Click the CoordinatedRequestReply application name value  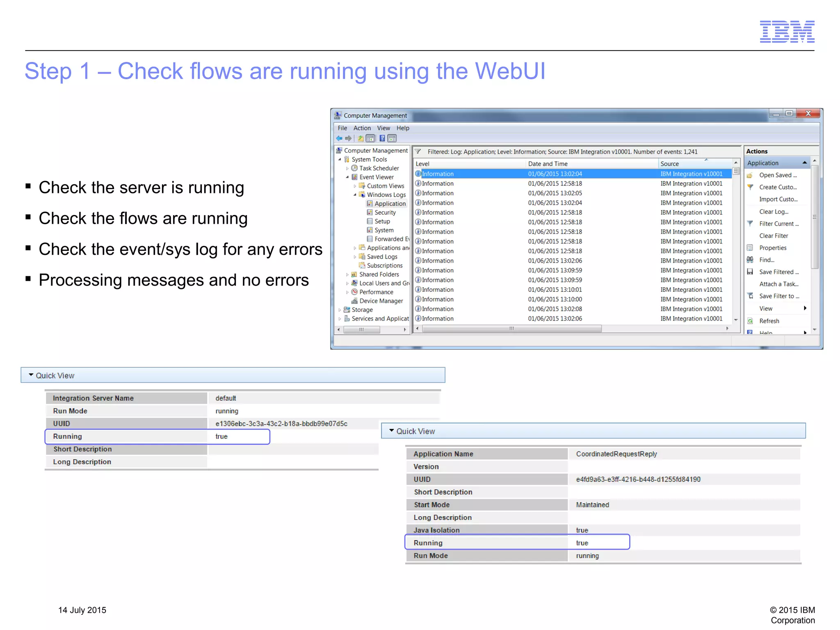coord(616,454)
